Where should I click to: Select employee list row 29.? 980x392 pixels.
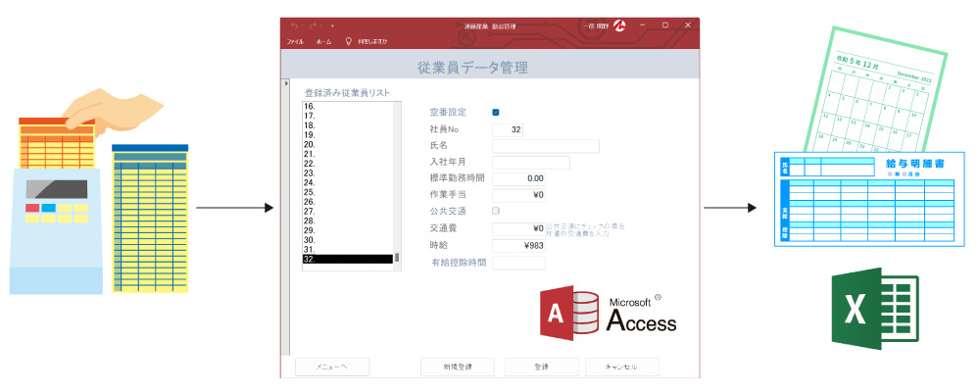348,230
